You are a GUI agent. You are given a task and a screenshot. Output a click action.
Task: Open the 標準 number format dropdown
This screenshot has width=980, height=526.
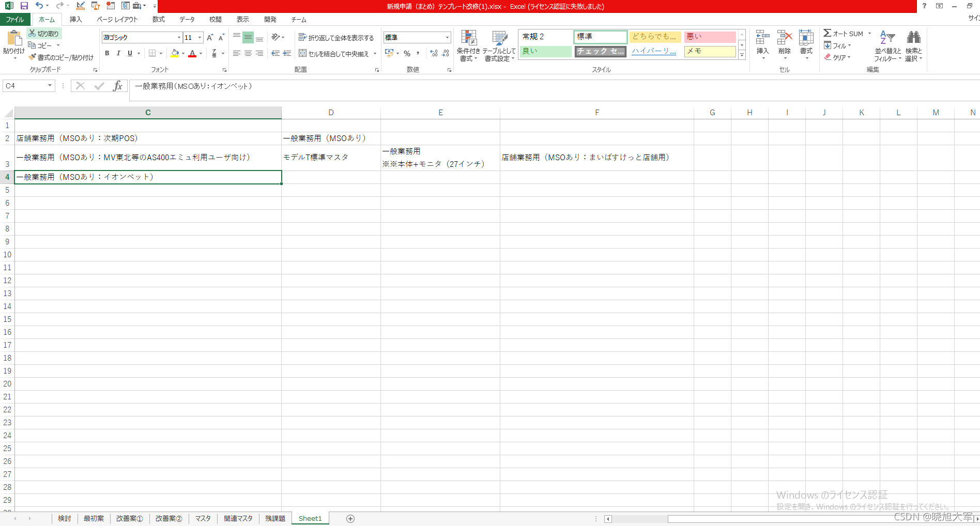click(x=447, y=37)
